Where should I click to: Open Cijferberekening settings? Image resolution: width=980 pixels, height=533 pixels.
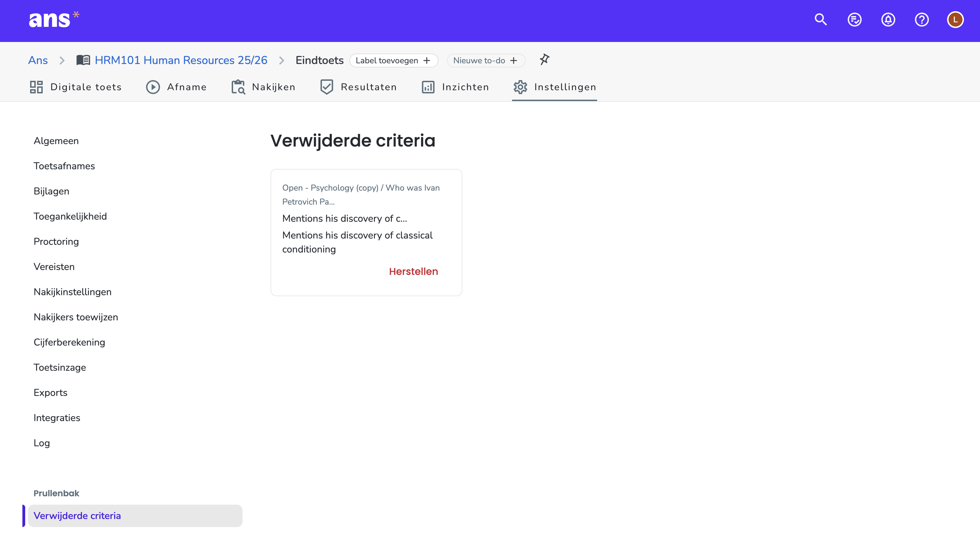click(69, 342)
